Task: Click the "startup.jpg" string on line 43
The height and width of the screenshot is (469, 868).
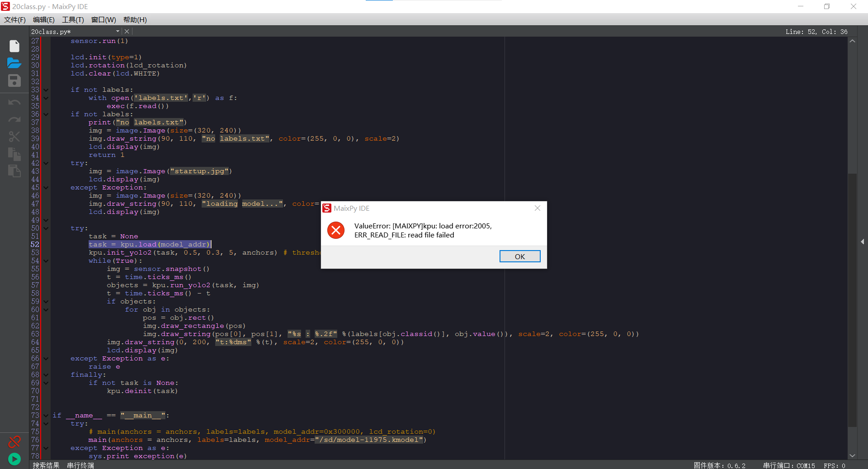Action: pyautogui.click(x=199, y=171)
